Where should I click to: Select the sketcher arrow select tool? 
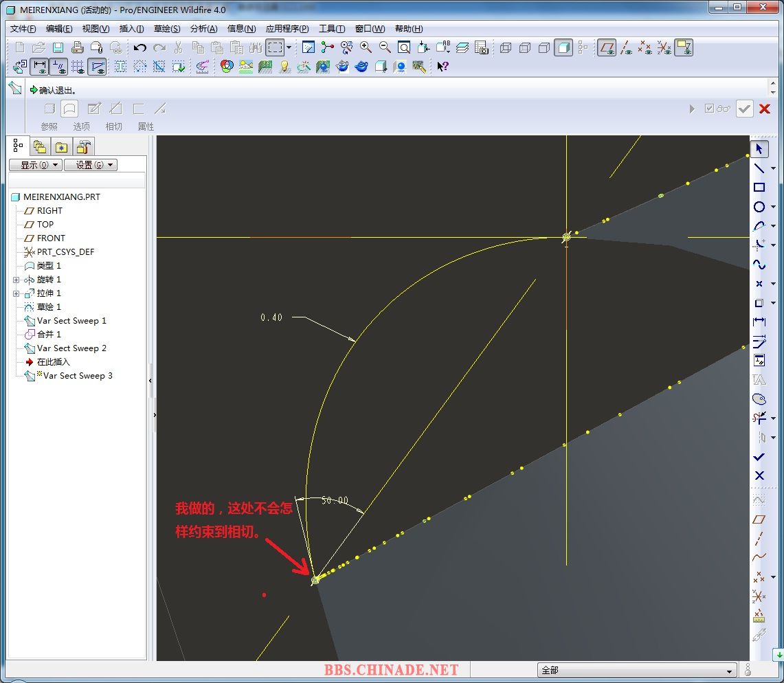pyautogui.click(x=759, y=148)
